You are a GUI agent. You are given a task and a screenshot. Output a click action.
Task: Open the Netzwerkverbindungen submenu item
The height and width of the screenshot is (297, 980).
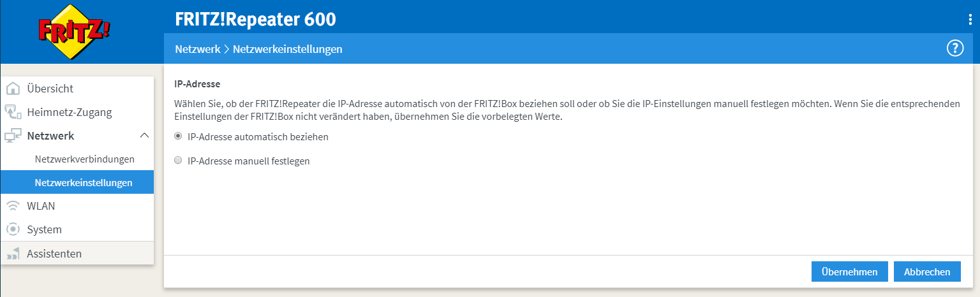coord(84,159)
